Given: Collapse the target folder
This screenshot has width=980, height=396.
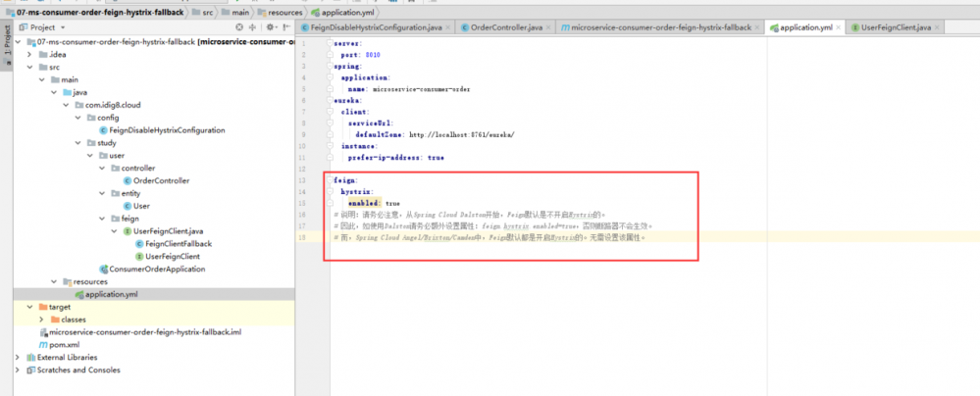Looking at the screenshot, I should click(29, 307).
